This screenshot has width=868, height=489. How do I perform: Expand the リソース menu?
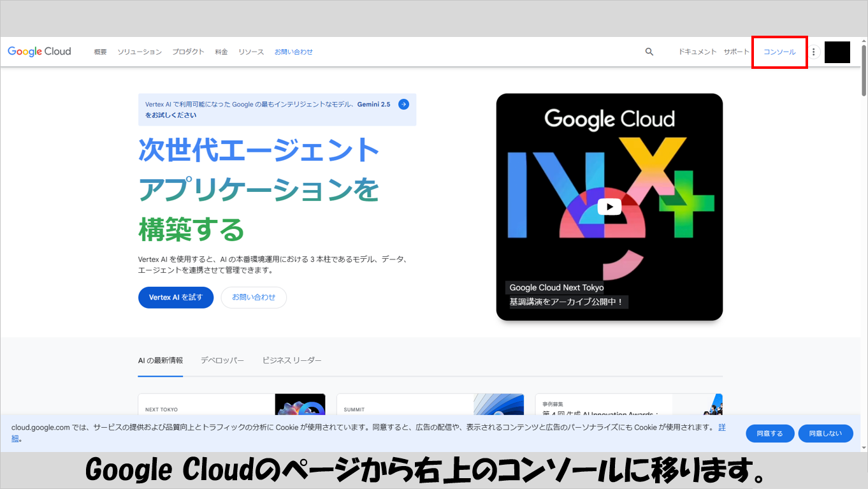(x=251, y=52)
